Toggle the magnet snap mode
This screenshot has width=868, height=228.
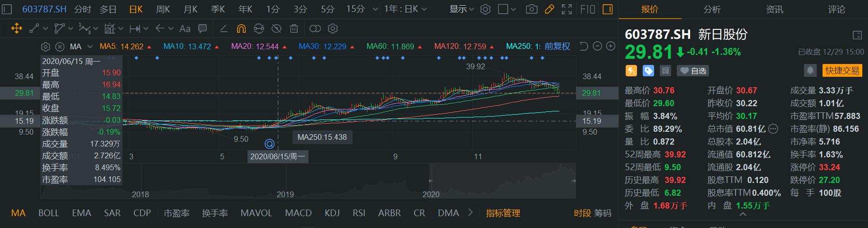(241, 29)
